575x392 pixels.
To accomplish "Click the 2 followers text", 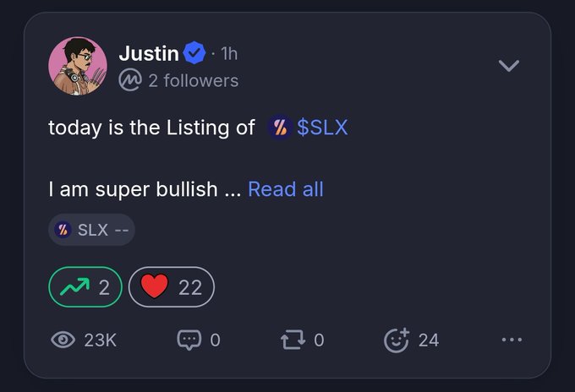I will click(194, 80).
